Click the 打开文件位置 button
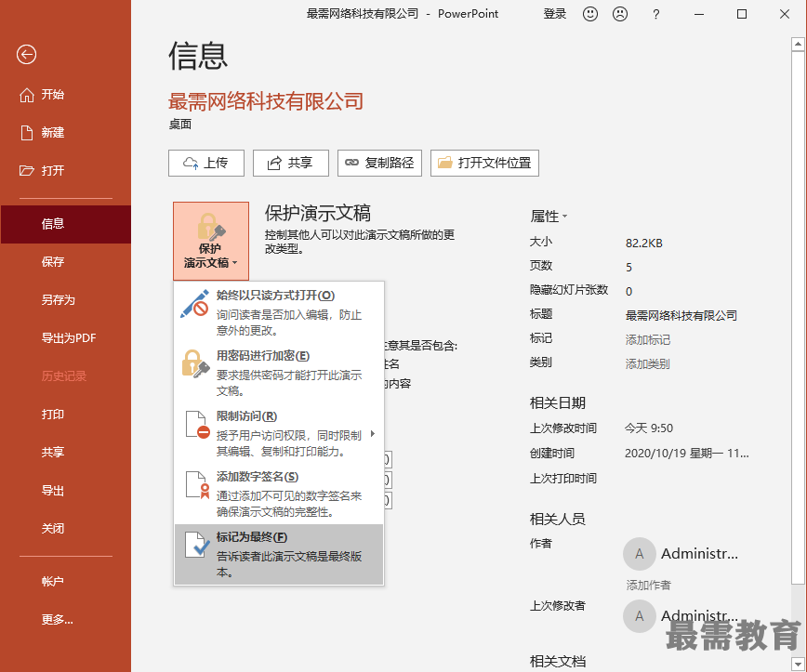This screenshot has width=807, height=672. [484, 163]
